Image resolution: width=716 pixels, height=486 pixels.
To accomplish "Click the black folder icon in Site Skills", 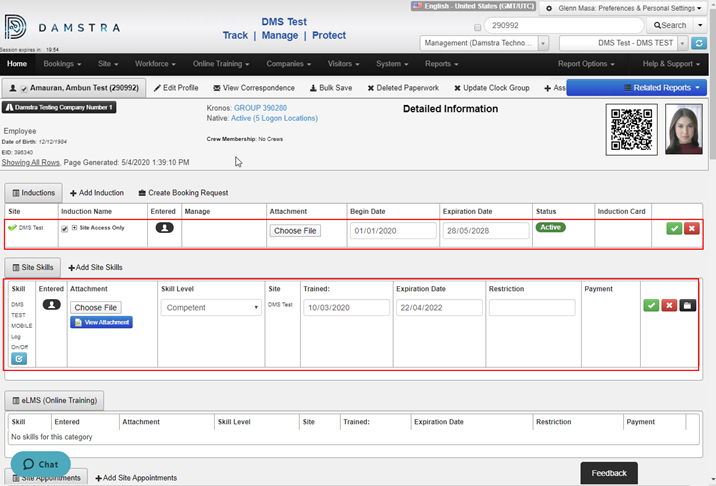I will 687,305.
